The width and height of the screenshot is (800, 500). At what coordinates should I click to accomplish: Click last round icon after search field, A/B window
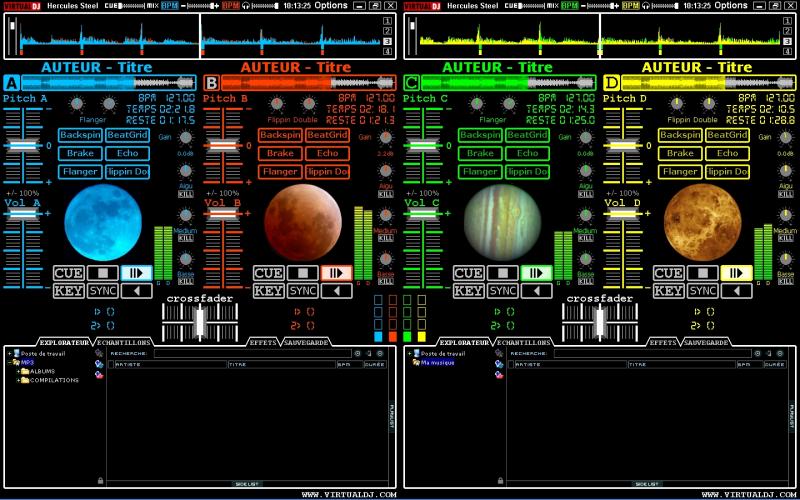click(x=380, y=353)
